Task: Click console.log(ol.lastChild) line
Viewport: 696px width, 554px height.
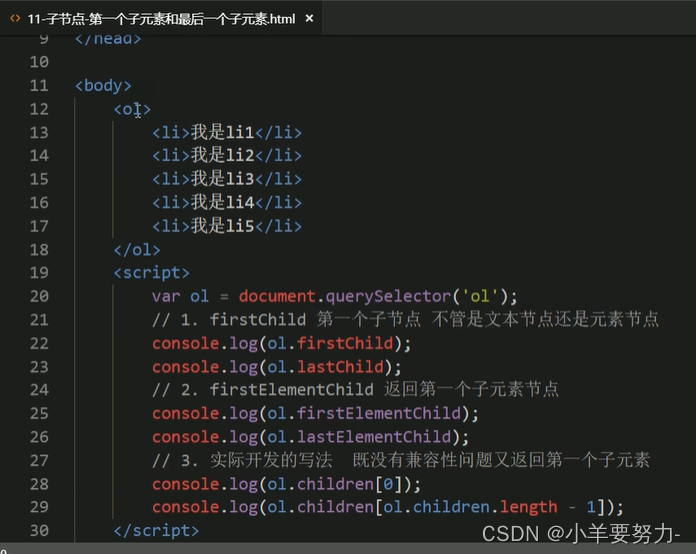Action: click(x=277, y=367)
